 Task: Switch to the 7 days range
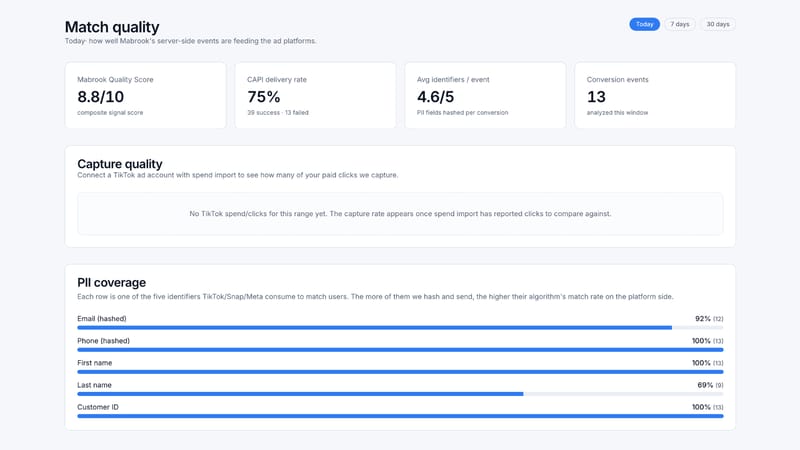(680, 24)
